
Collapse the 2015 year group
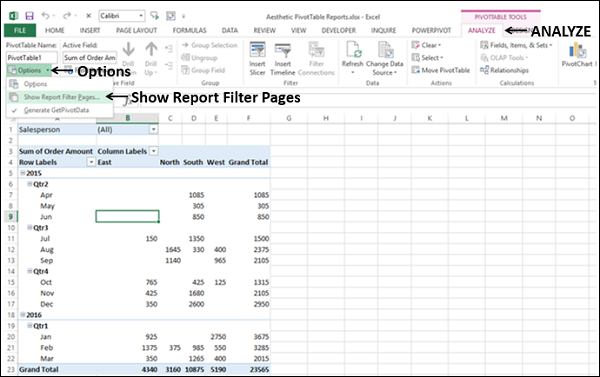point(23,173)
